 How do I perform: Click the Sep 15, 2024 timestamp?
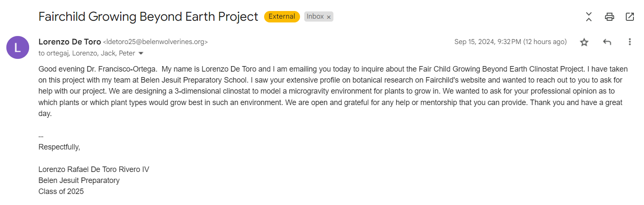coord(510,42)
